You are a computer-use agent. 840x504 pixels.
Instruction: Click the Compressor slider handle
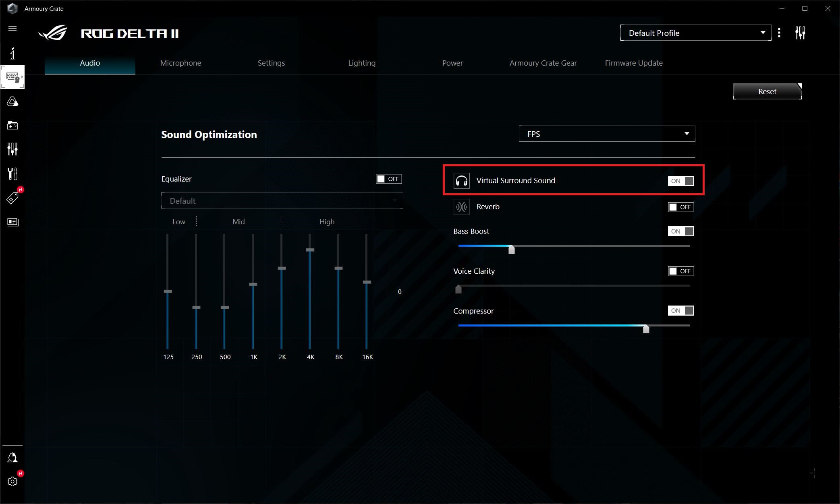(x=646, y=329)
